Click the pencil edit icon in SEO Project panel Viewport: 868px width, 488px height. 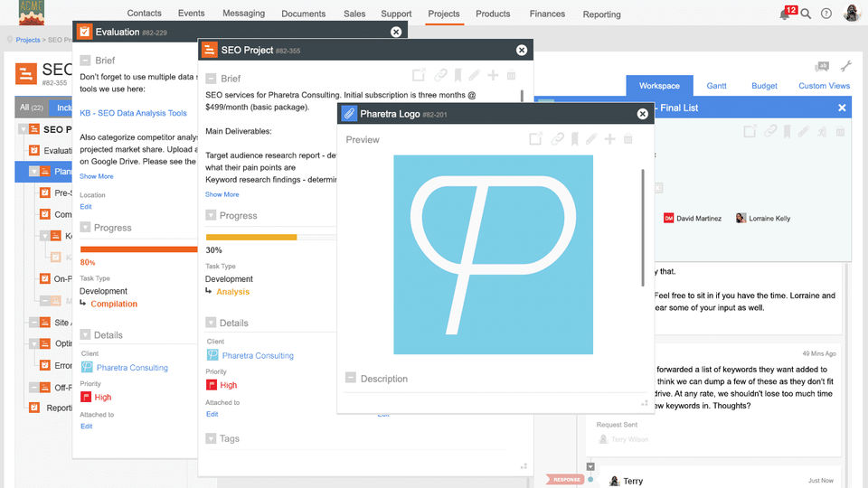(475, 75)
